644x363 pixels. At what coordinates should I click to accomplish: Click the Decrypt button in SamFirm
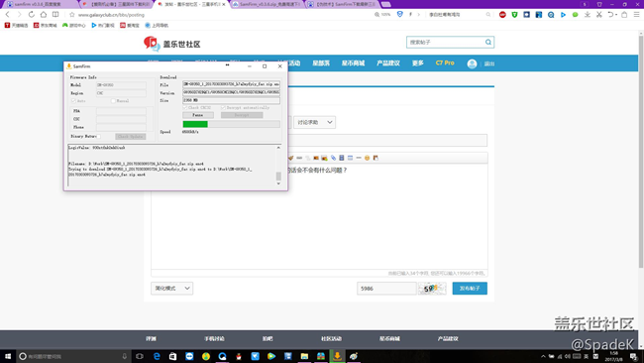pos(242,115)
